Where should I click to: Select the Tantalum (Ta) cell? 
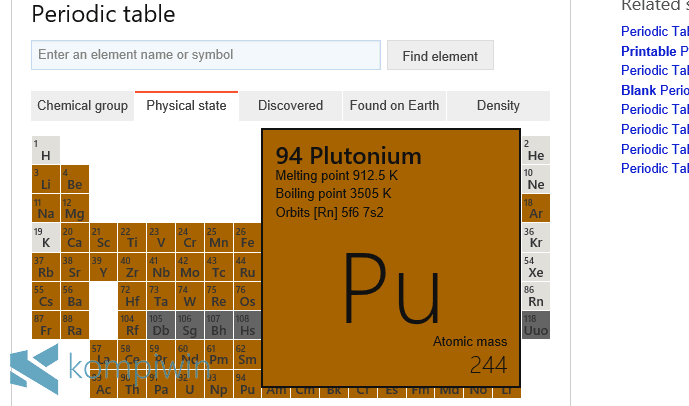[161, 296]
